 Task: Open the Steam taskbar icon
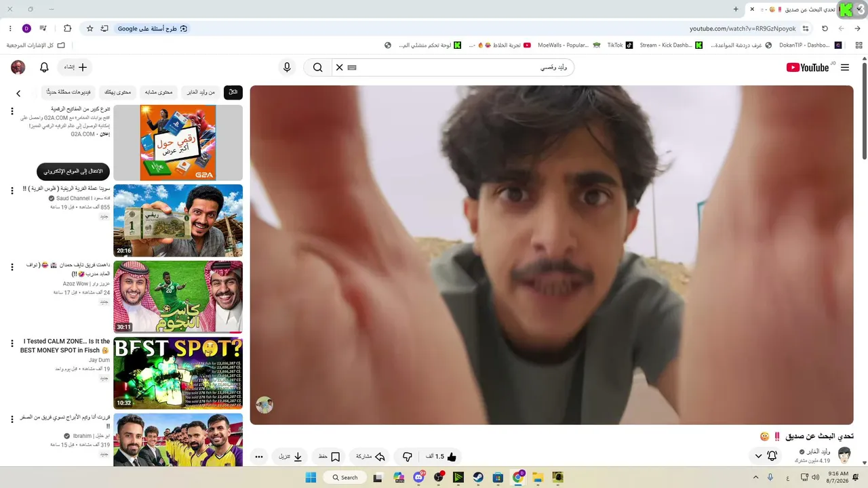click(478, 477)
